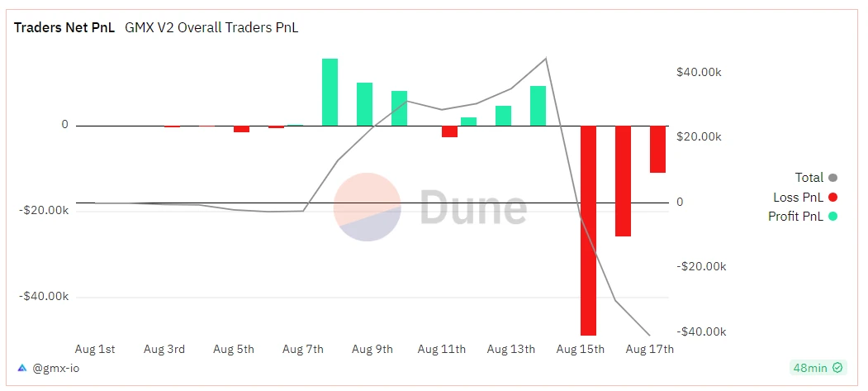This screenshot has height=391, width=868.
Task: Select the tallest green bar on Aug 8th
Action: click(x=330, y=92)
